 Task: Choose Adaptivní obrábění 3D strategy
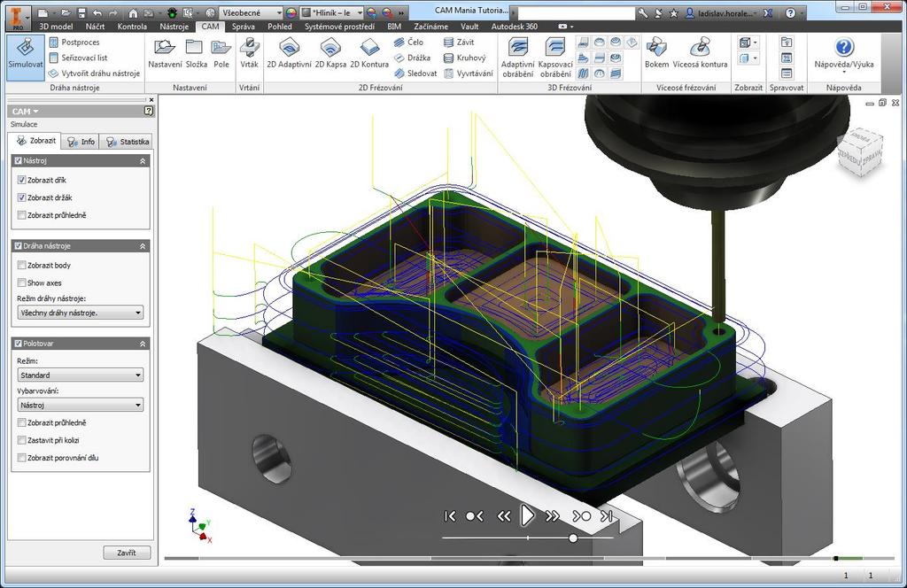coord(517,58)
